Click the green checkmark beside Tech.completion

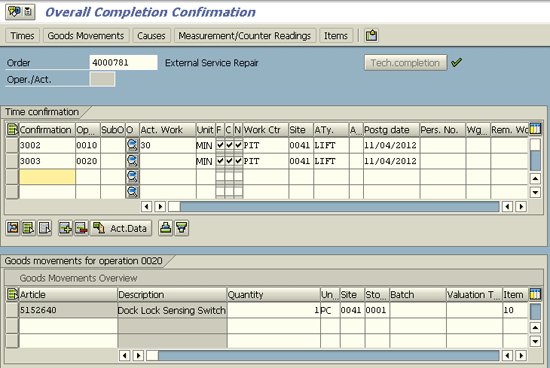(456, 63)
